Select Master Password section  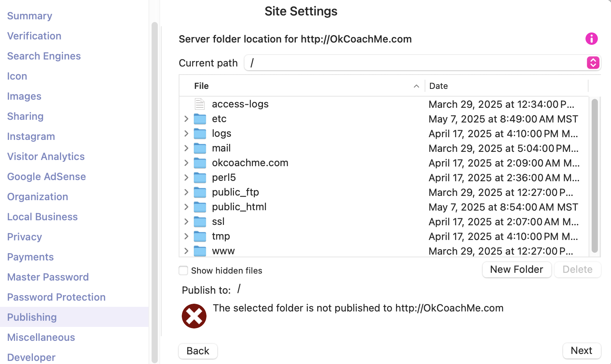(x=48, y=277)
